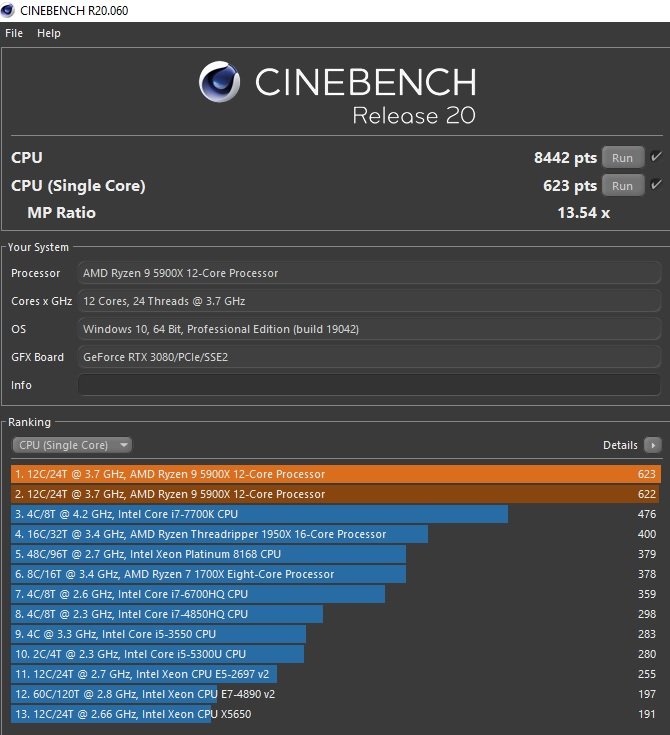Image resolution: width=670 pixels, height=735 pixels.
Task: Click the Cores x GHz field
Action: tap(369, 301)
